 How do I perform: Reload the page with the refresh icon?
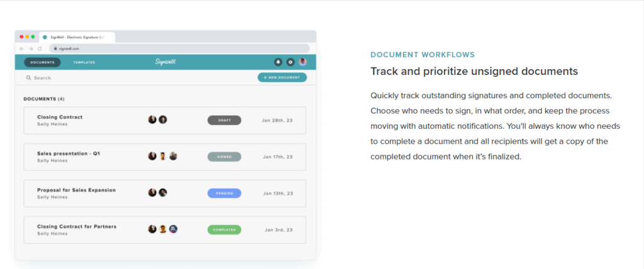click(40, 48)
